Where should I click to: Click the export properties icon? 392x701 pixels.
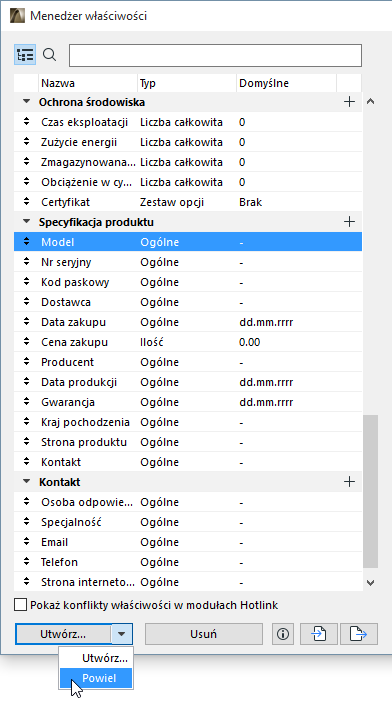click(359, 634)
